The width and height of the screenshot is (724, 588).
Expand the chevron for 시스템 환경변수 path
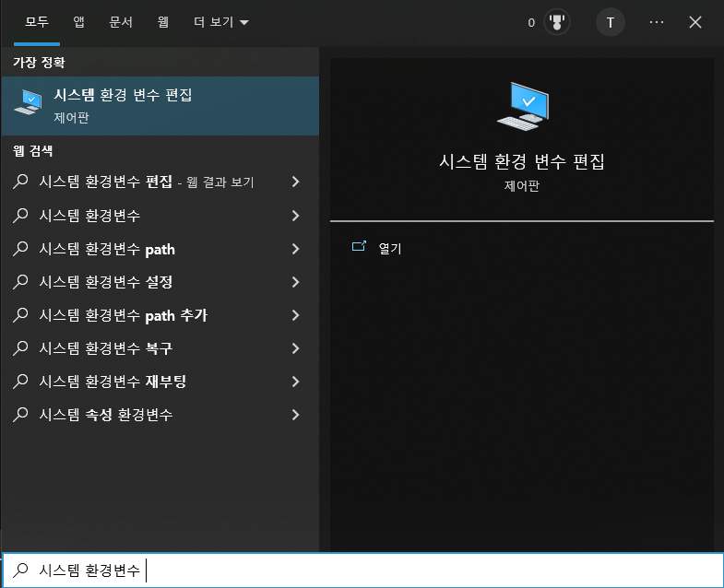[x=295, y=249]
